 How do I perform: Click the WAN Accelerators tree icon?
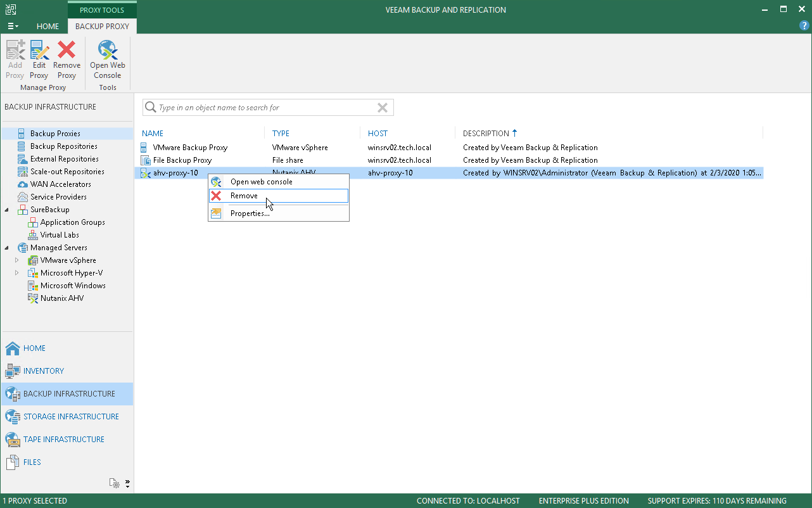(x=22, y=184)
